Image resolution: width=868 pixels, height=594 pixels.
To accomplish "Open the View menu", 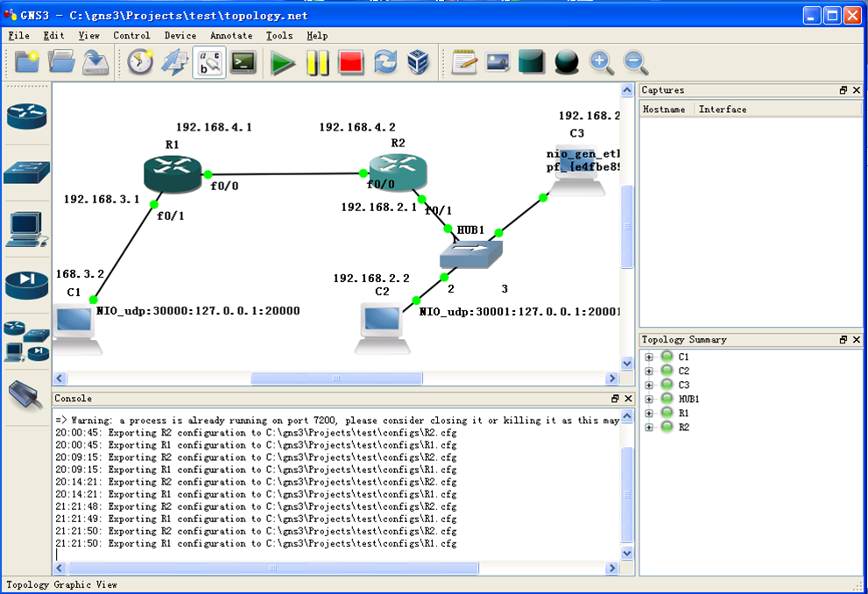I will coord(88,35).
